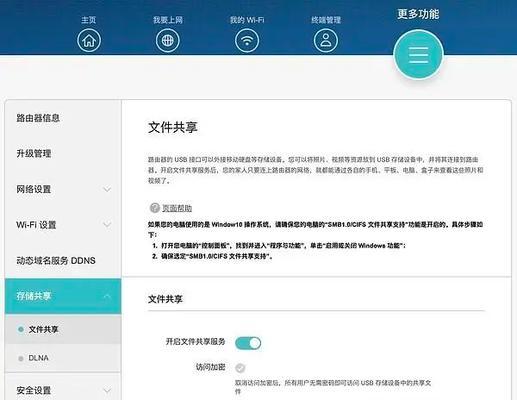Screen dimensions: 517x400
Task: Click the 开启文件共享服务 label
Action: (195, 342)
